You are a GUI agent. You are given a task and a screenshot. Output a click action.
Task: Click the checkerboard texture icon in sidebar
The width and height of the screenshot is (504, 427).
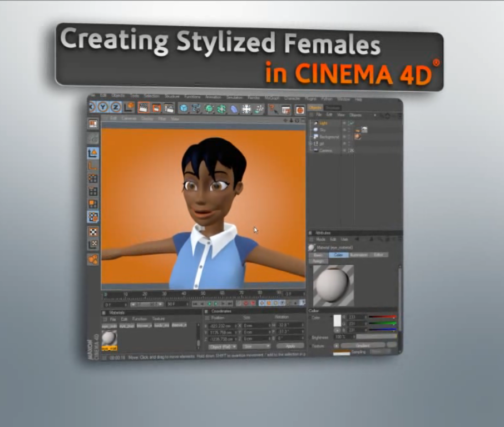(x=93, y=232)
